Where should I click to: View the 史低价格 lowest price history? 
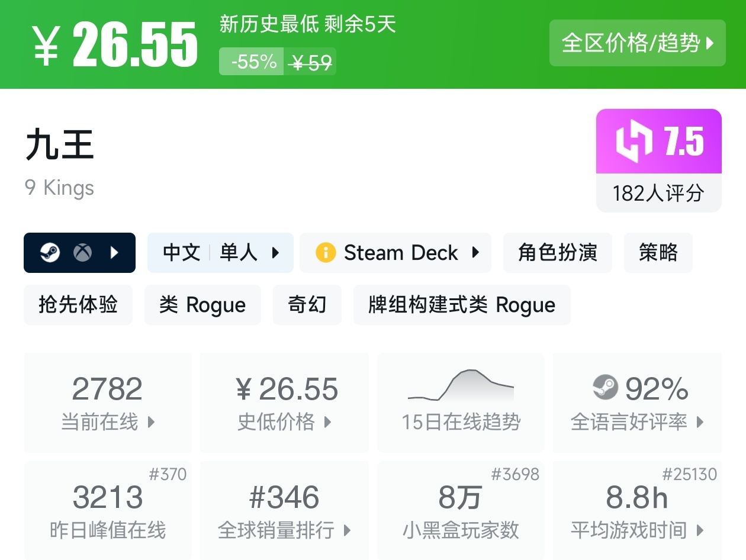[284, 403]
